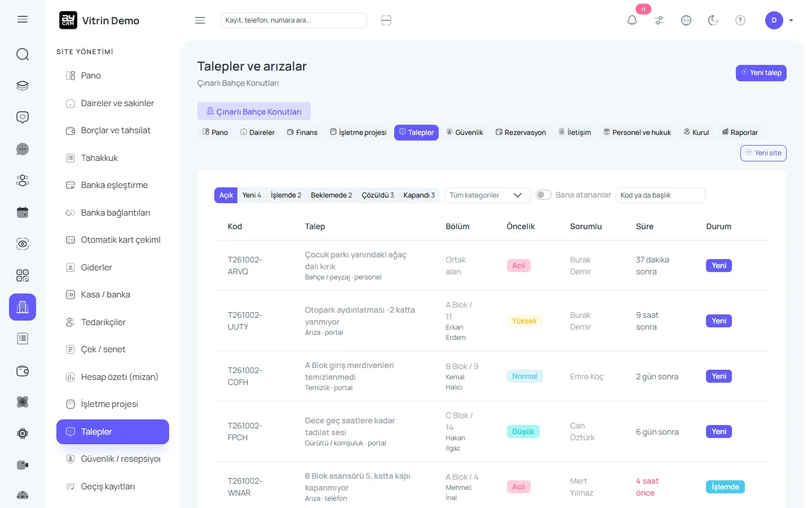Toggle the sidebar collapse menu icon
812x508 pixels.
200,20
